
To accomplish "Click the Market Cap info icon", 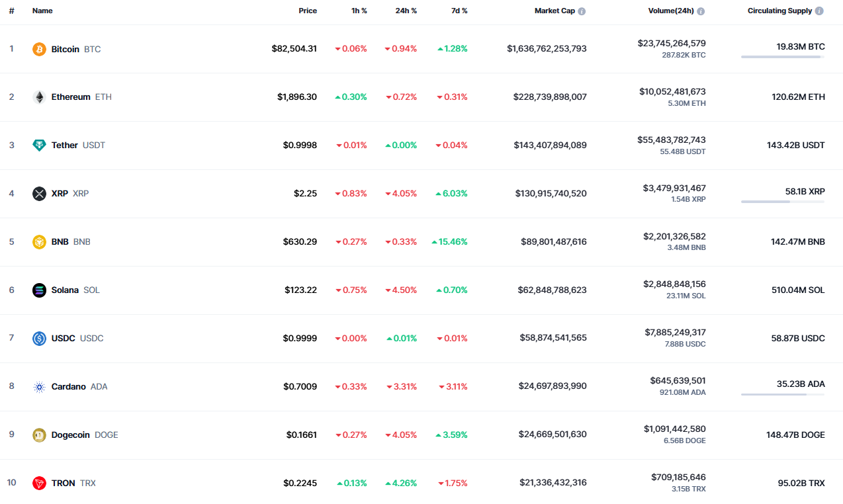I will pos(582,11).
